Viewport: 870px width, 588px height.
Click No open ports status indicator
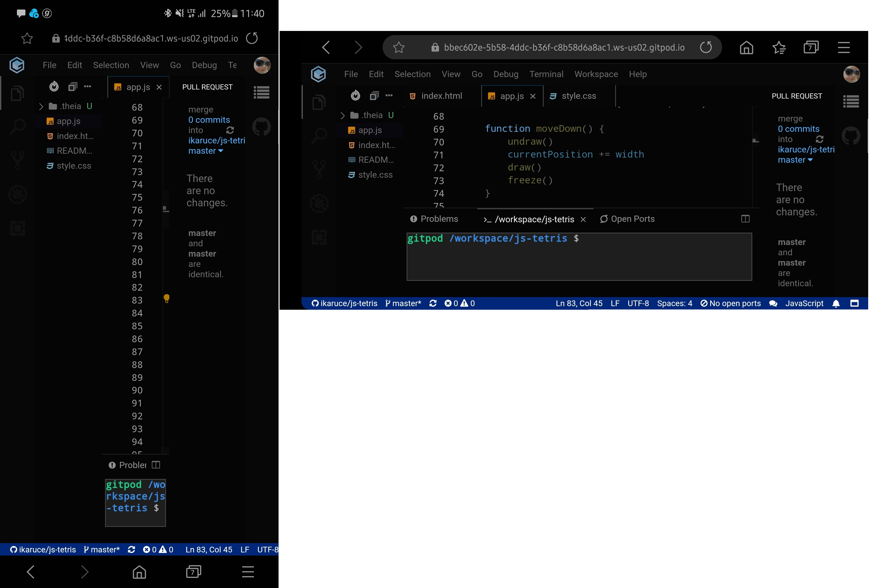730,303
